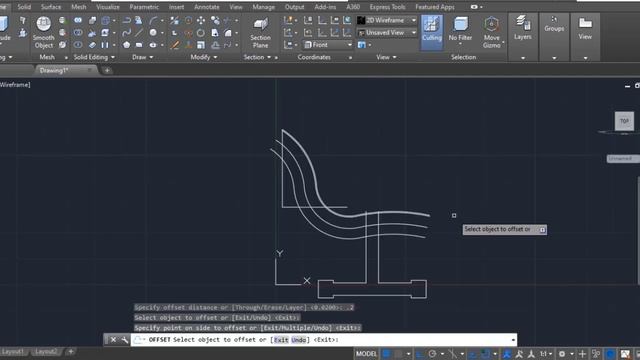640x360 pixels.
Task: Expand the Draw panel
Action: pos(142,57)
